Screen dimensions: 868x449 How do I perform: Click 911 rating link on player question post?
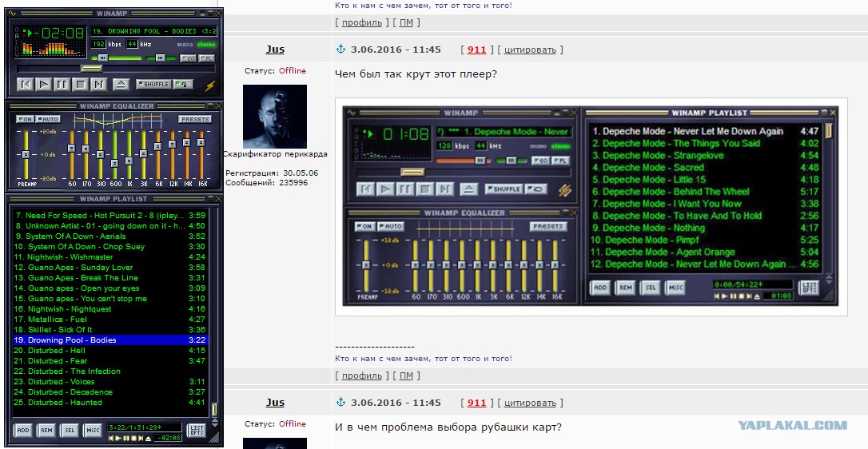tap(476, 50)
